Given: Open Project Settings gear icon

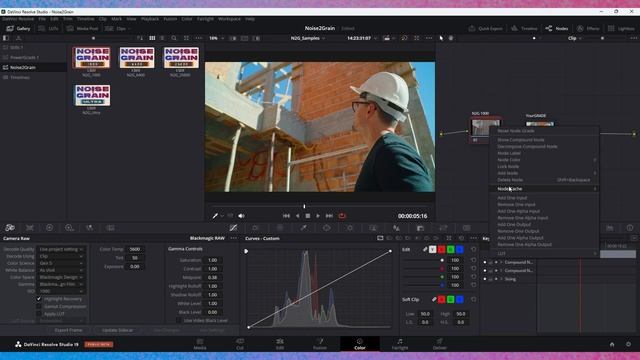Looking at the screenshot, I should [x=628, y=344].
